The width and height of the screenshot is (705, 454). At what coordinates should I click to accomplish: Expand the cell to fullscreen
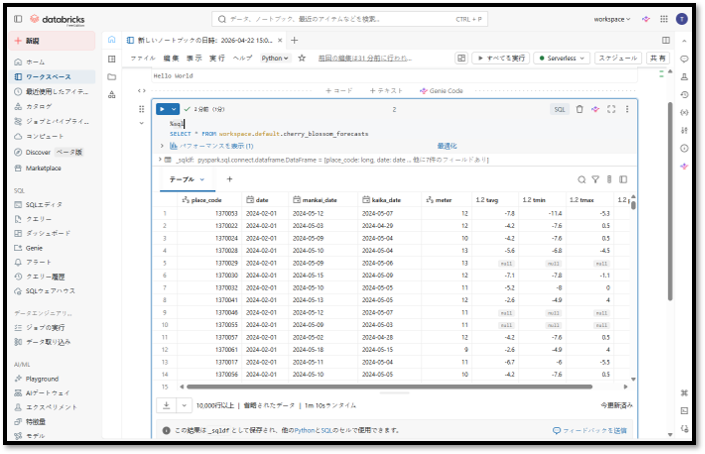611,109
